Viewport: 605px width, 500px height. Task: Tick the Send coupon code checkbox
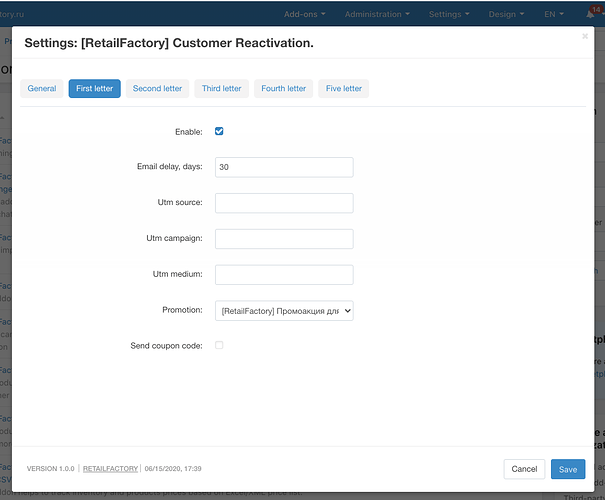pos(219,345)
